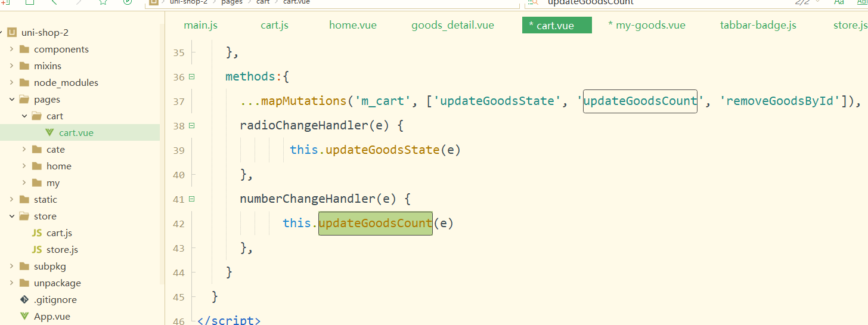The image size is (868, 325).
Task: Click the cate folder icon
Action: coord(36,150)
